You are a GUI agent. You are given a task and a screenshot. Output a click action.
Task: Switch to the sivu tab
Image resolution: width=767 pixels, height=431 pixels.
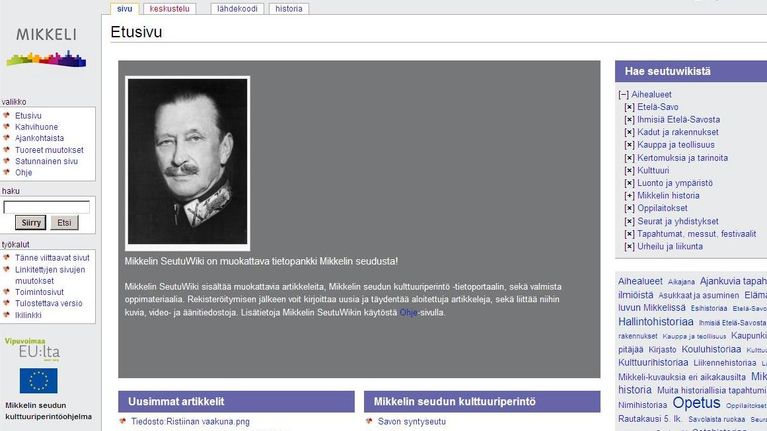[x=125, y=9]
